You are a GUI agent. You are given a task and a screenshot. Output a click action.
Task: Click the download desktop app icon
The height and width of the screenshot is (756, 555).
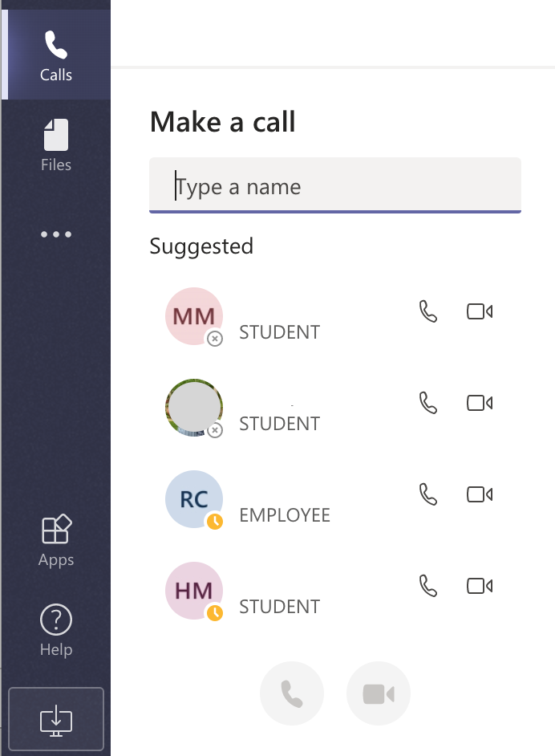point(55,719)
